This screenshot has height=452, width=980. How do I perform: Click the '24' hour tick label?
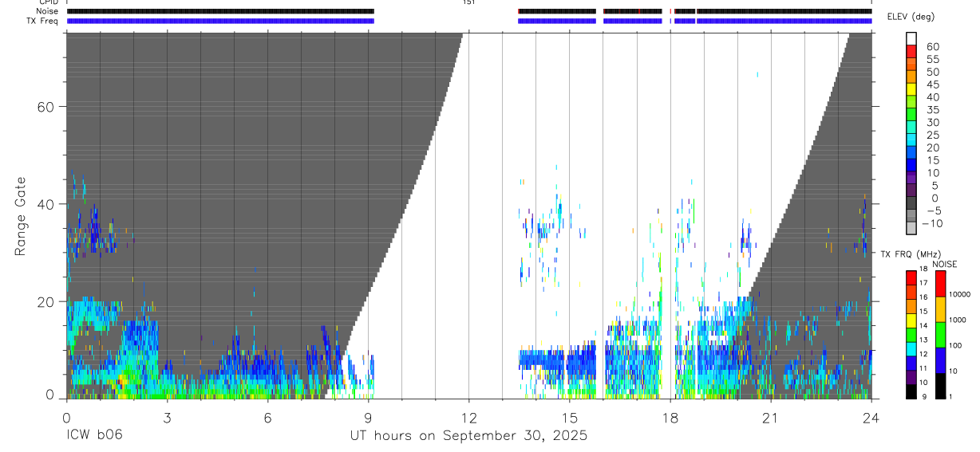coord(871,418)
